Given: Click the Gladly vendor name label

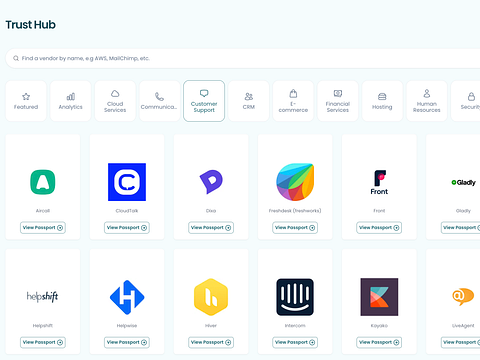Looking at the screenshot, I should tap(463, 211).
